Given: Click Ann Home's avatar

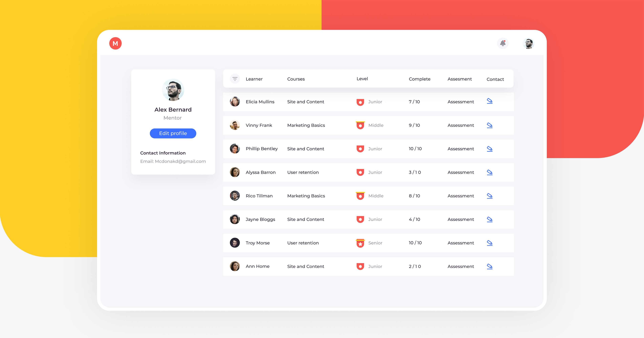Looking at the screenshot, I should 235,266.
